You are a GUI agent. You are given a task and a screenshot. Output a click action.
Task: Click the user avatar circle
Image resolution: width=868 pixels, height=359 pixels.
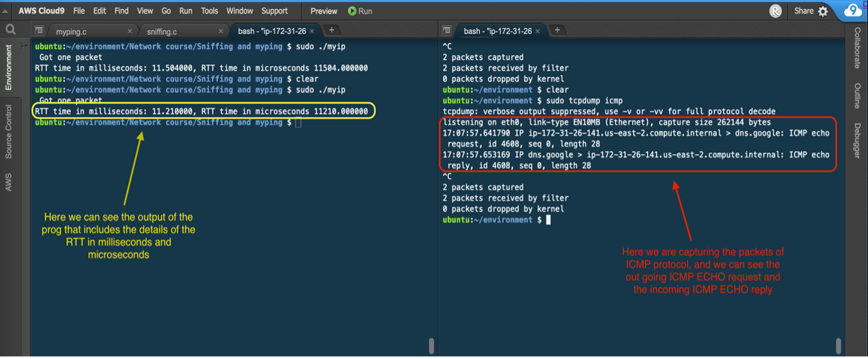tap(775, 11)
